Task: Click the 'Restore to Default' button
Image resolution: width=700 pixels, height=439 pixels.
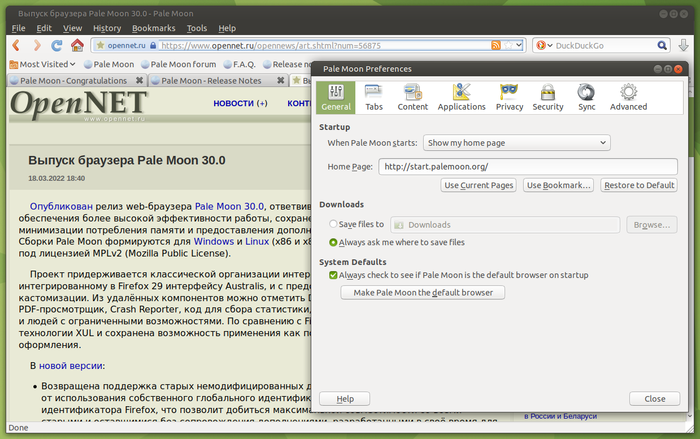Action: pyautogui.click(x=640, y=185)
